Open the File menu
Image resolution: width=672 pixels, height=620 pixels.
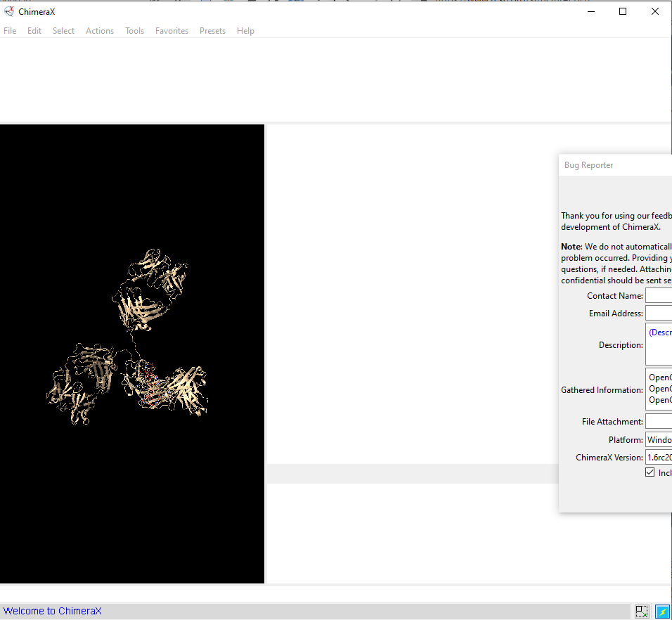10,31
